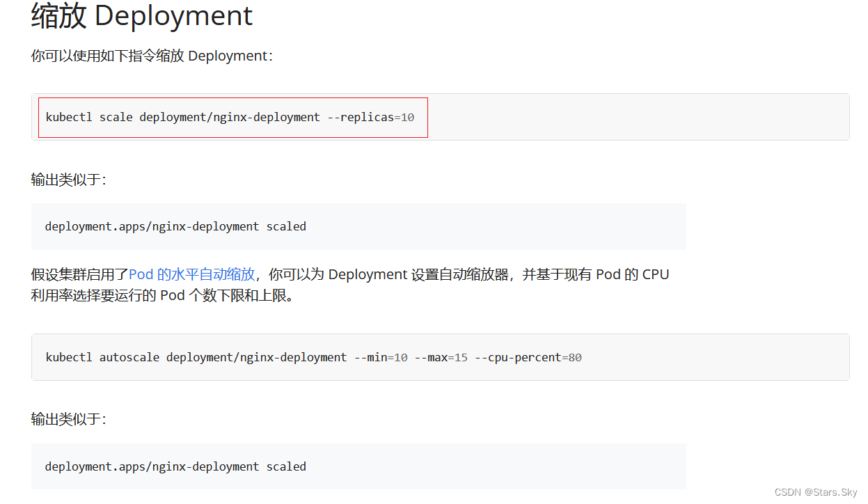Select the kubectl scale deployment command text
868x504 pixels.
pos(230,117)
